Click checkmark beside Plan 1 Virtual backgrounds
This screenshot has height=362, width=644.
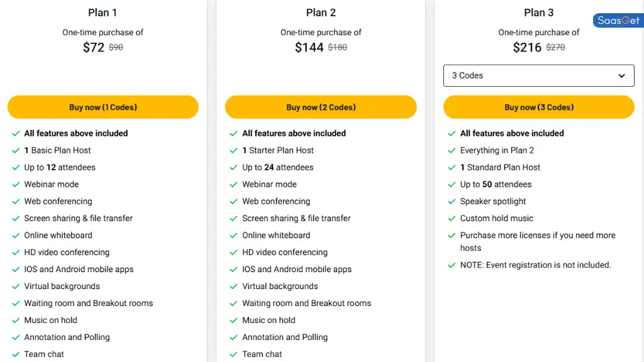pos(16,287)
